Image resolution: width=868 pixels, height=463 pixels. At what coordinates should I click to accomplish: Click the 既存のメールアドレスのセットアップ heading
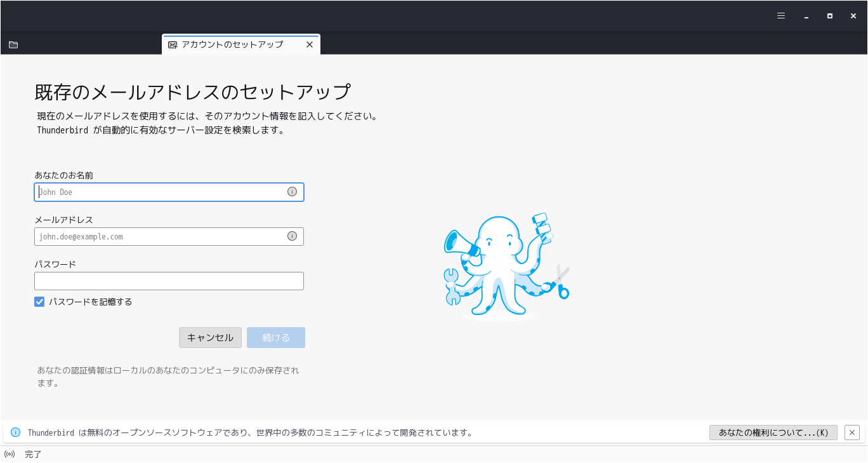tap(193, 92)
